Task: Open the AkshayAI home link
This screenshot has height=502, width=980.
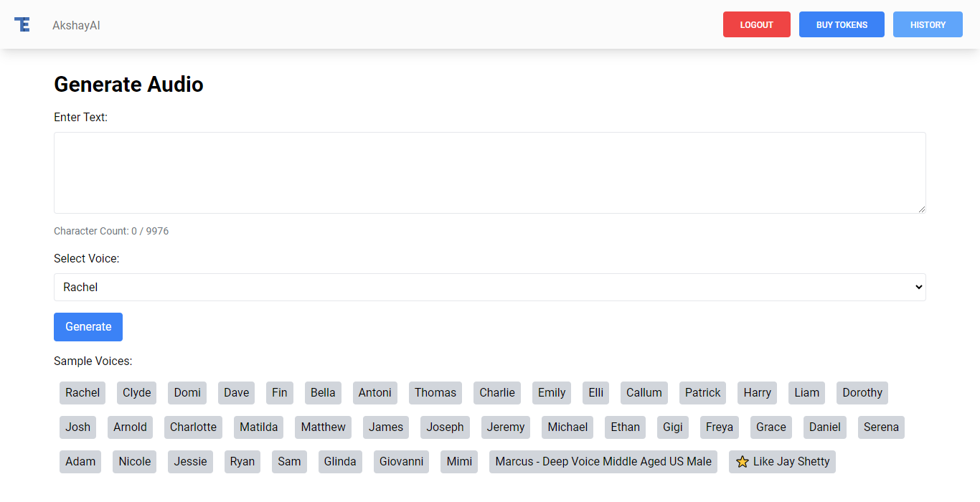Action: pyautogui.click(x=76, y=25)
